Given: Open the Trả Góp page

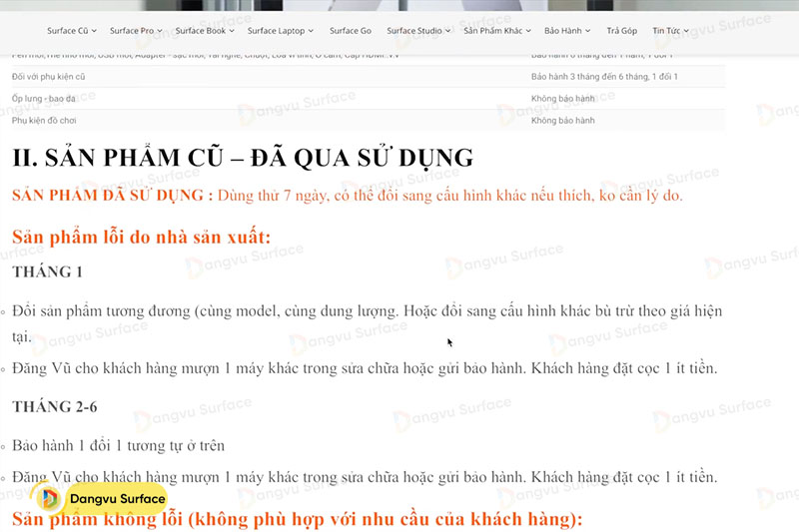Looking at the screenshot, I should pos(621,31).
